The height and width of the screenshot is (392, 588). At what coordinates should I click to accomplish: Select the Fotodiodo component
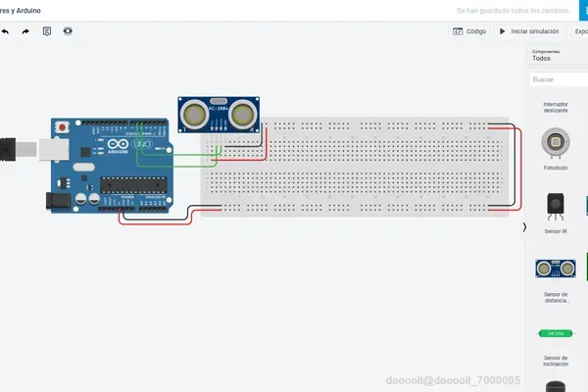tap(556, 149)
